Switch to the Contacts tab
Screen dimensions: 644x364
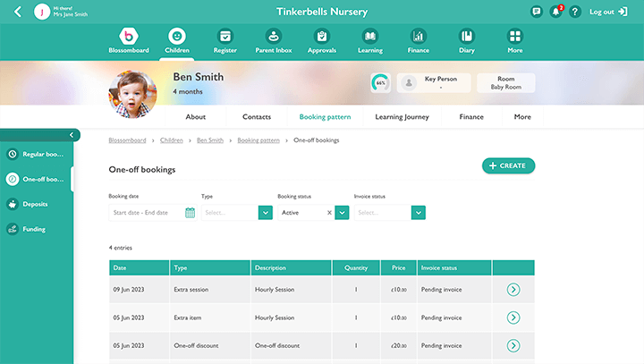pos(257,116)
